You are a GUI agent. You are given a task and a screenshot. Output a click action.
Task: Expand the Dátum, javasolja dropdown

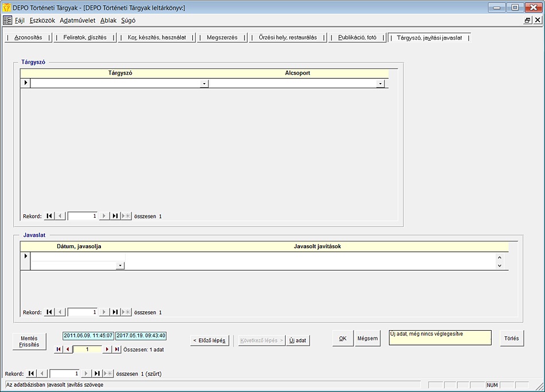(x=120, y=265)
